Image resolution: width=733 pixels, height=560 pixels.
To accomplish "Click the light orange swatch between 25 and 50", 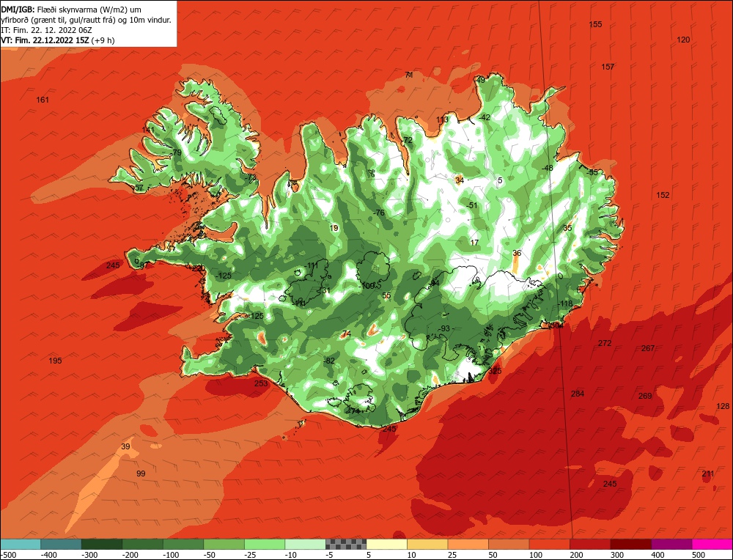I will (x=468, y=544).
